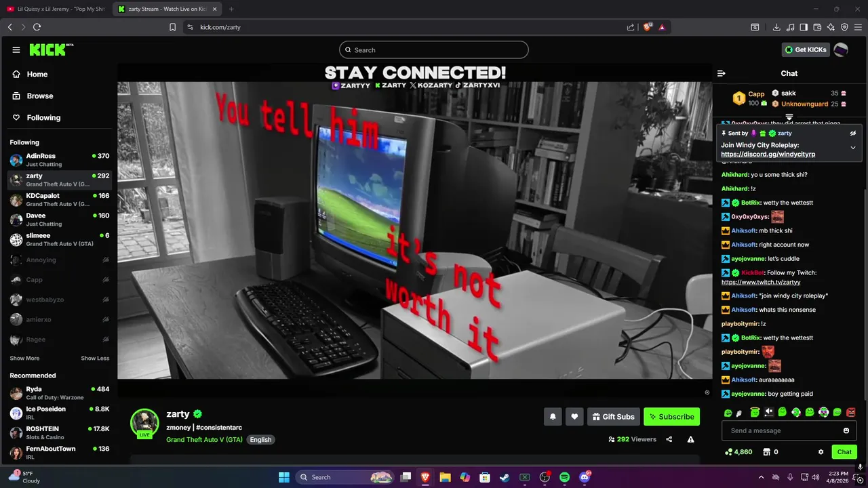Toggle notifications with the bell button
This screenshot has width=868, height=488.
pyautogui.click(x=553, y=417)
